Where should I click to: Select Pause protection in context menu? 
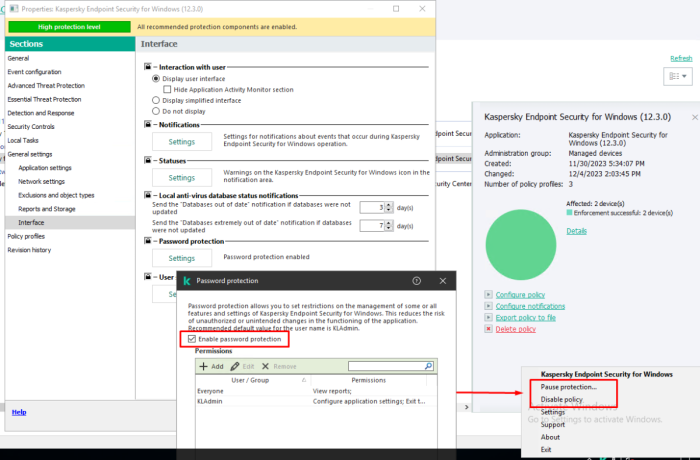(569, 386)
